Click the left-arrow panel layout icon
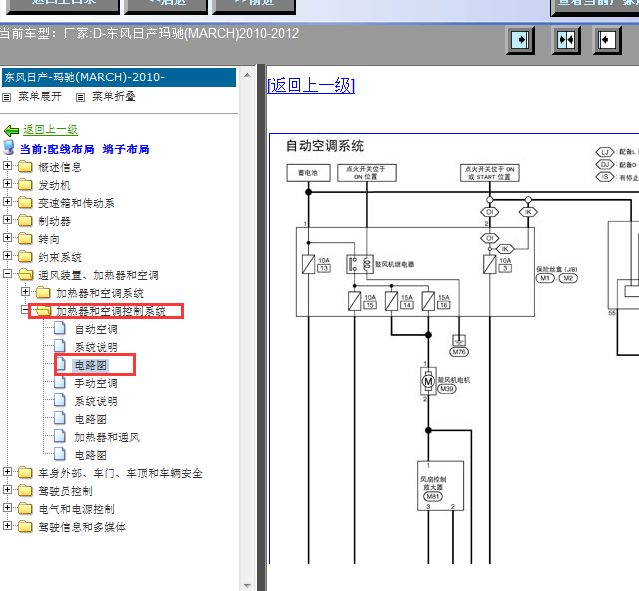Screen dimensions: 639x591 click(x=607, y=40)
